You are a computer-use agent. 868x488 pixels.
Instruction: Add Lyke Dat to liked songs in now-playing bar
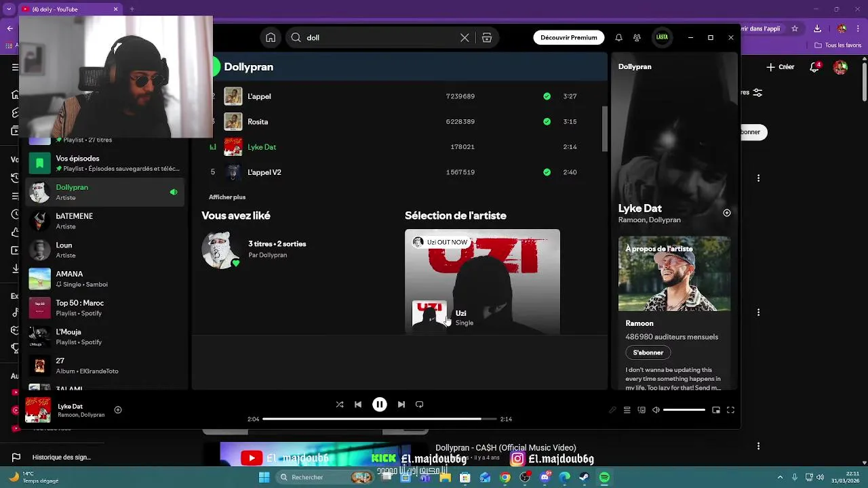pyautogui.click(x=118, y=410)
